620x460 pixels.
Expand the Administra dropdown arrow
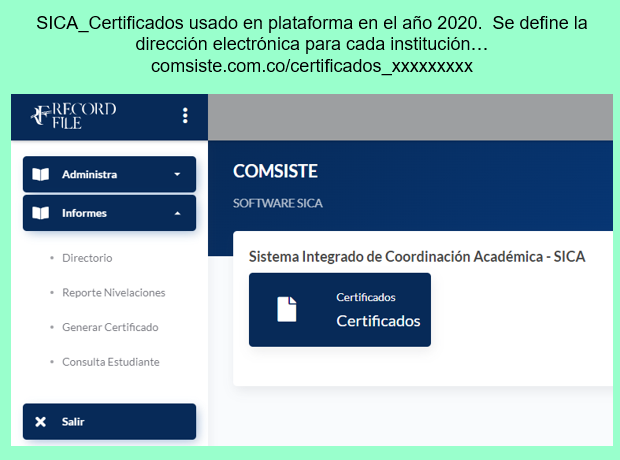tap(177, 174)
